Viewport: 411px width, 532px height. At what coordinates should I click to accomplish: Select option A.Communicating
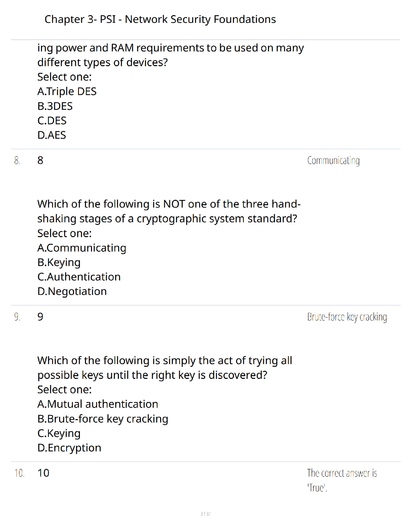(x=82, y=248)
